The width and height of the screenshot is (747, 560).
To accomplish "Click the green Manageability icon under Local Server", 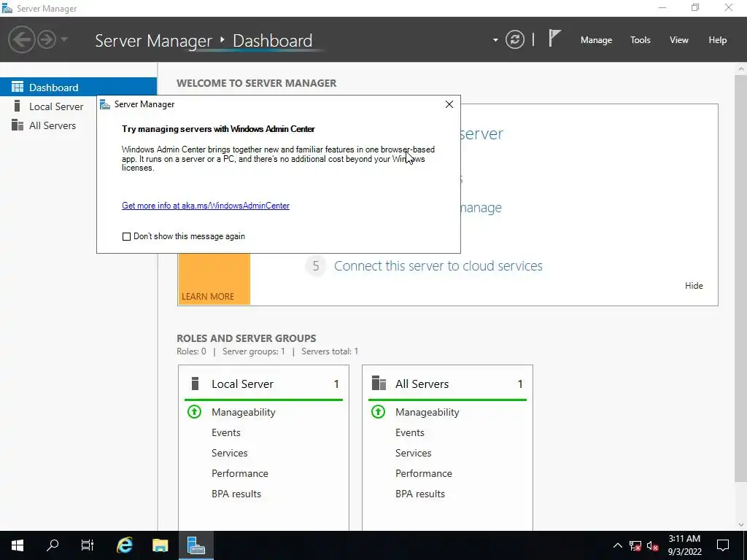I will coord(194,411).
